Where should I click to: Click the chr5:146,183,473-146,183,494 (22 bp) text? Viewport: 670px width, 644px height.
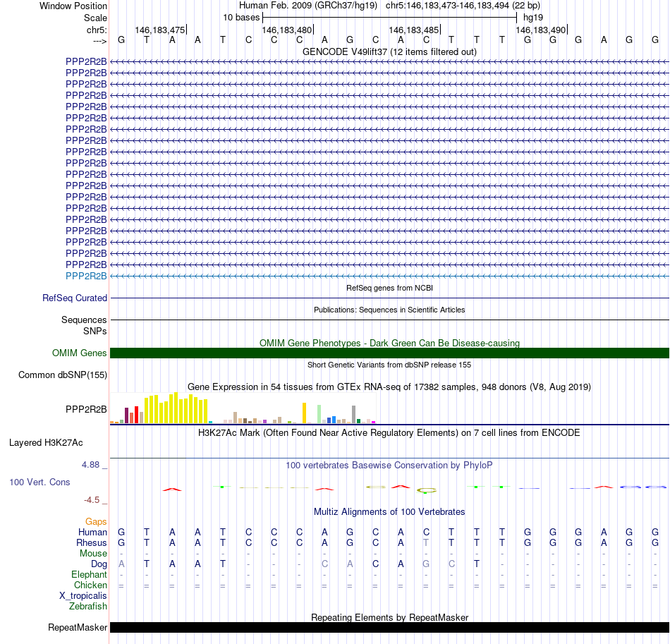pos(463,6)
